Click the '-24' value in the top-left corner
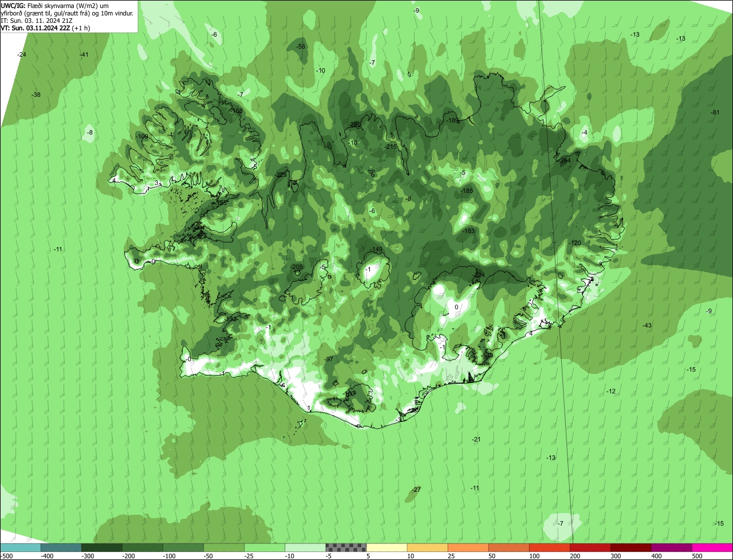Image resolution: width=733 pixels, height=560 pixels. pyautogui.click(x=22, y=54)
